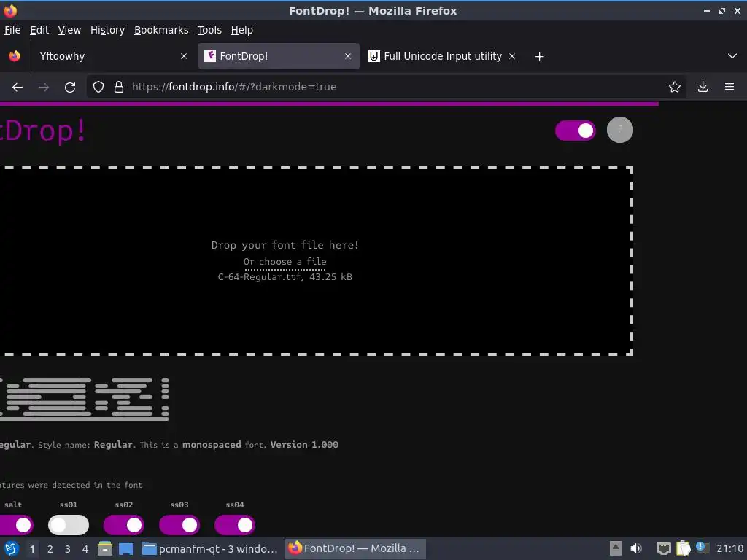Select the FontDrop! tab

click(279, 56)
